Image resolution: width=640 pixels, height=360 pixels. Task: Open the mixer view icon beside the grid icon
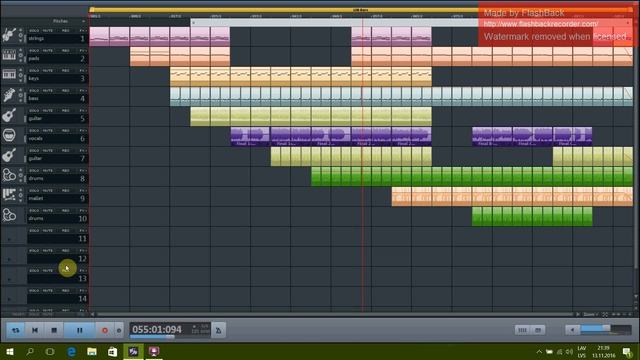(x=538, y=330)
